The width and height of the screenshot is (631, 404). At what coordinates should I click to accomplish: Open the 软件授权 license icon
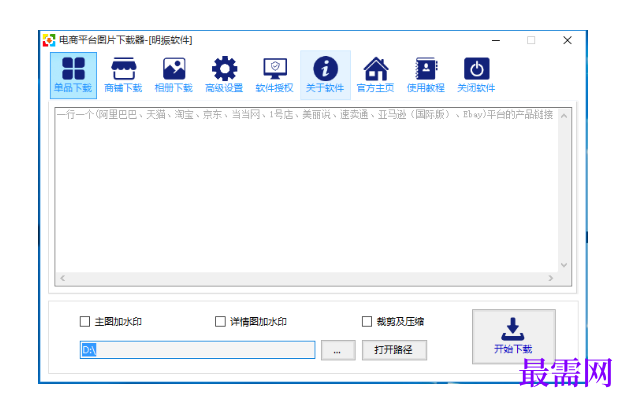click(274, 75)
